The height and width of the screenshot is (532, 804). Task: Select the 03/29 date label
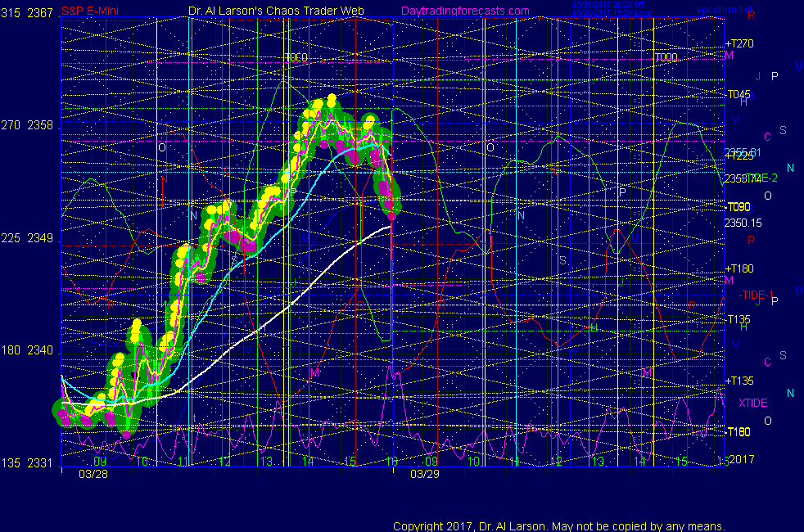425,474
